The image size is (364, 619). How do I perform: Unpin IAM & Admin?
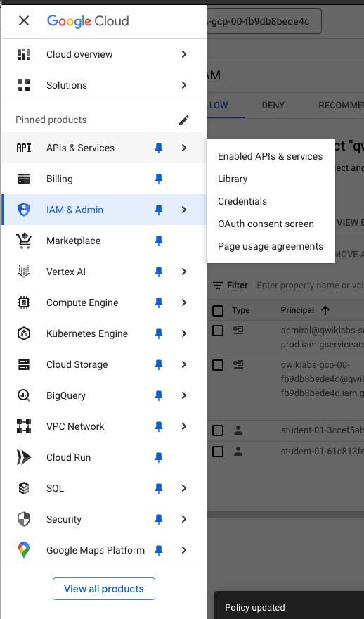point(159,210)
